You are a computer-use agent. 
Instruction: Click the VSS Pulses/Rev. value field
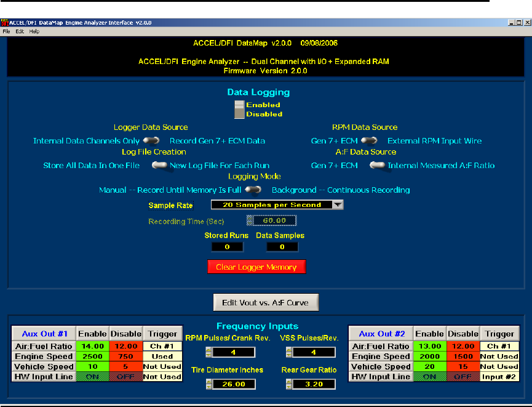[x=314, y=352]
